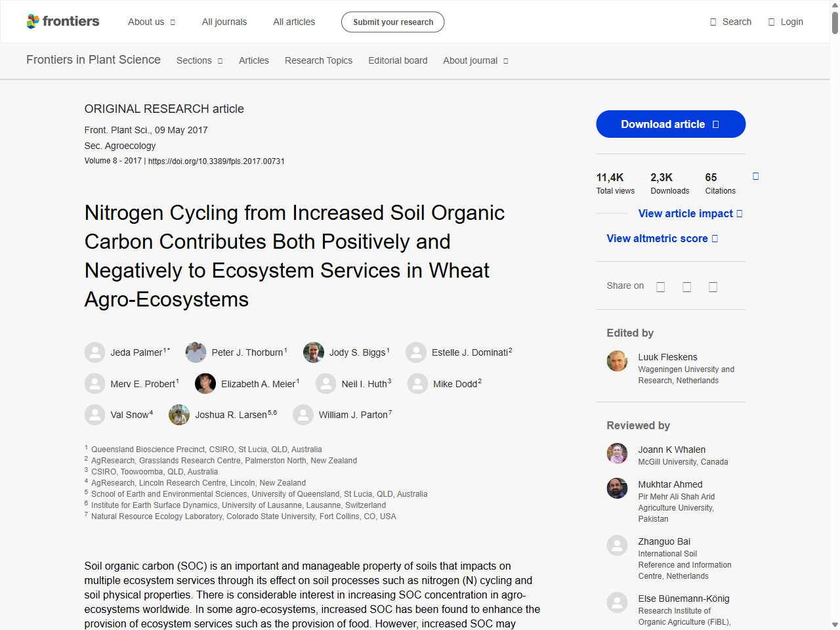The height and width of the screenshot is (630, 840).
Task: Click the '11,4K' Total views value
Action: click(610, 177)
